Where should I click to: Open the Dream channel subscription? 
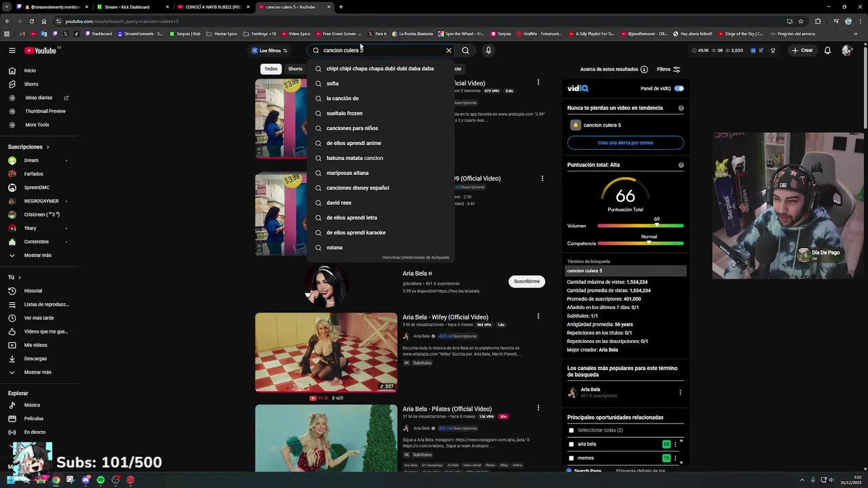[x=38, y=161]
